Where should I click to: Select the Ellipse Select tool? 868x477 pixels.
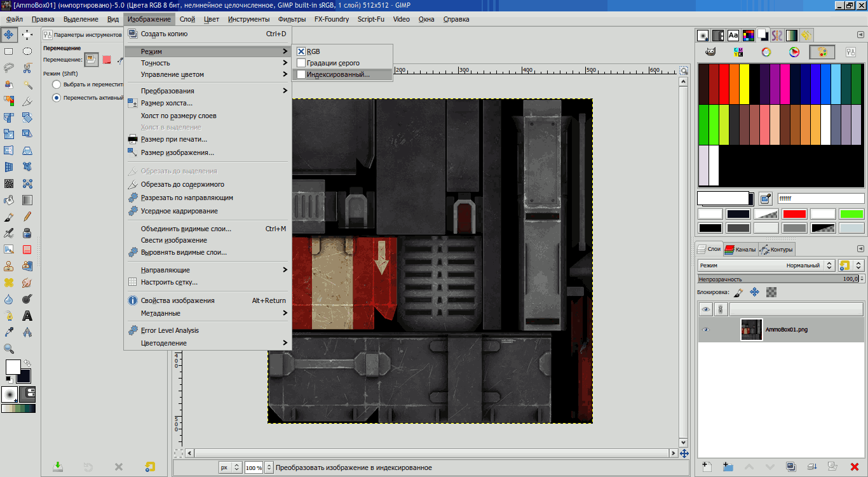tap(27, 51)
